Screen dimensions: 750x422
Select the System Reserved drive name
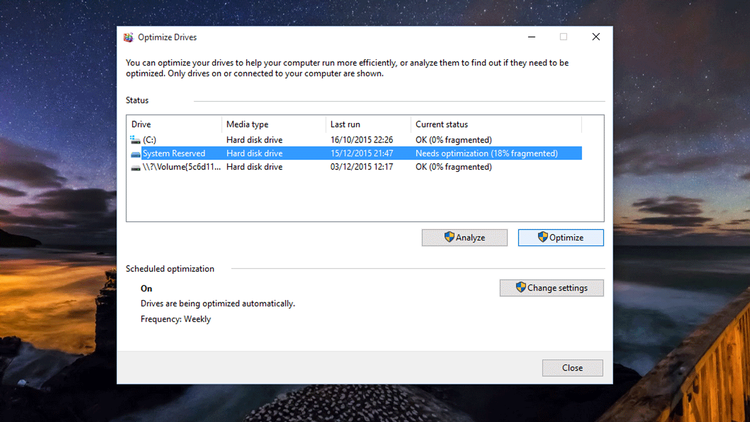coord(174,154)
